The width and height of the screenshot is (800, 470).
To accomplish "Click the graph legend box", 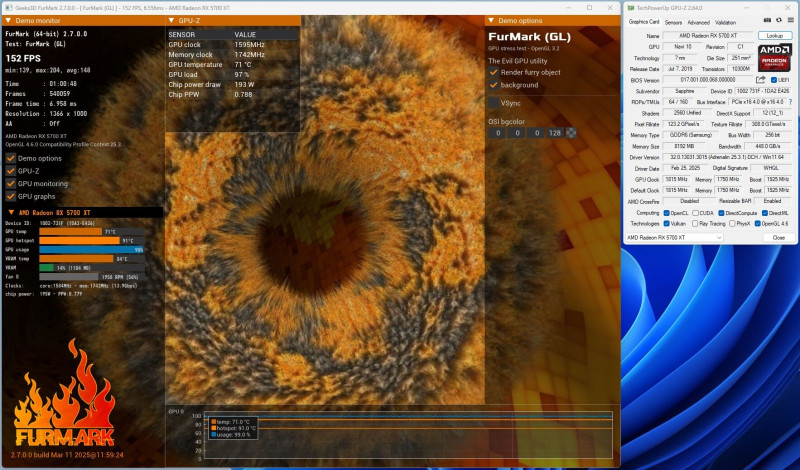I will click(x=232, y=428).
